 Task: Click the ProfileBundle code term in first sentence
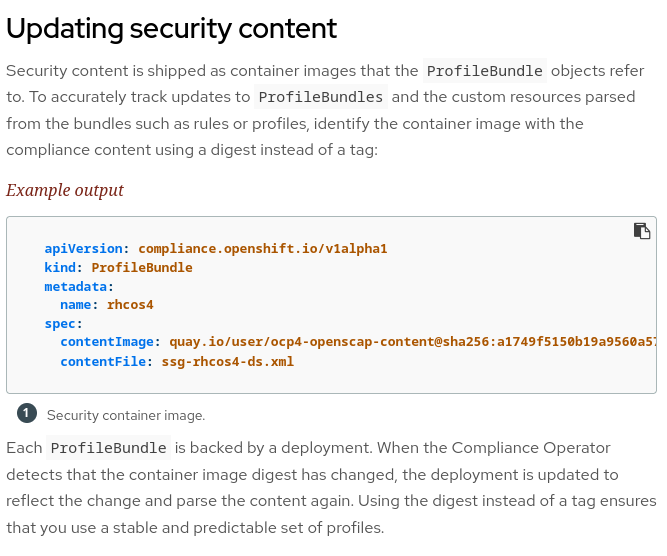[485, 71]
